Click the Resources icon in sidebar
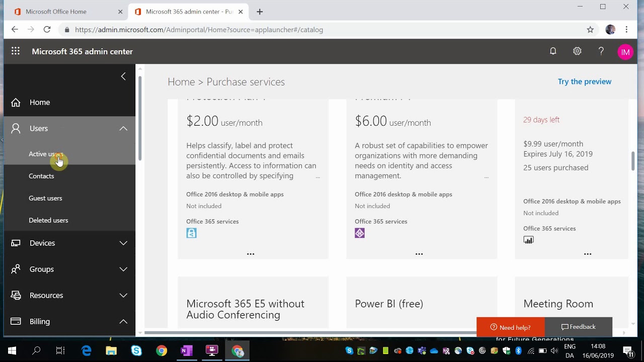The width and height of the screenshot is (644, 362). point(16,295)
